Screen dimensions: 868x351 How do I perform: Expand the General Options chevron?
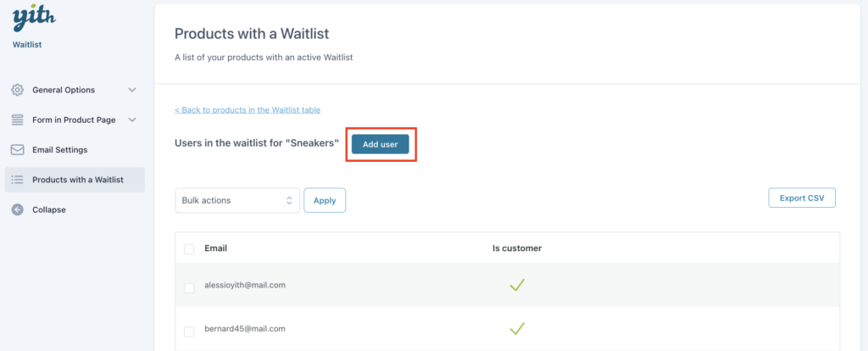[x=131, y=90]
